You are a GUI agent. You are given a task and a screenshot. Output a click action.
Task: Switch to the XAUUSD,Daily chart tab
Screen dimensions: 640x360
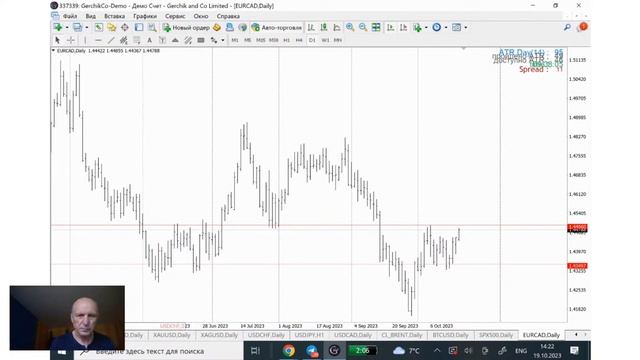coord(172,335)
